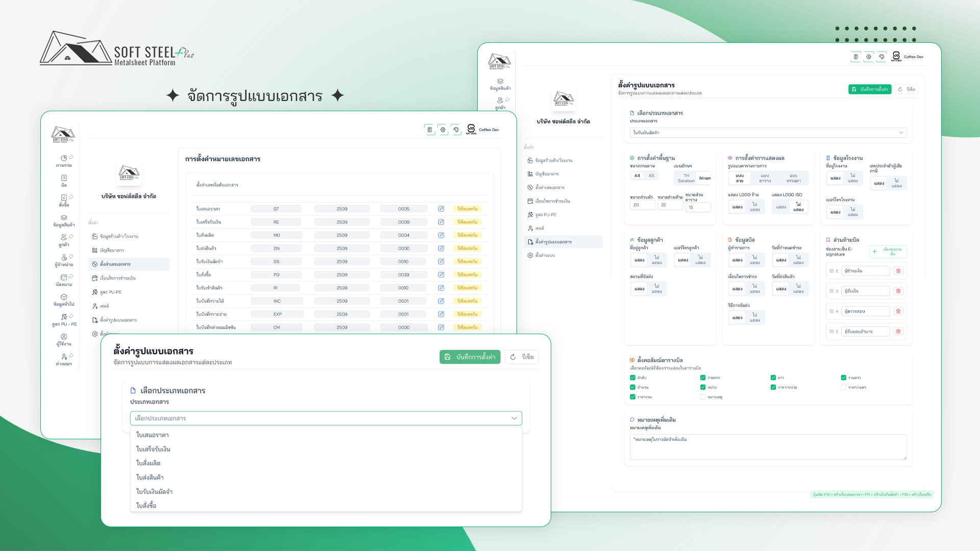Click รีเซ็ตเลขรัน for ใบสั่งผลิต row

tap(467, 235)
